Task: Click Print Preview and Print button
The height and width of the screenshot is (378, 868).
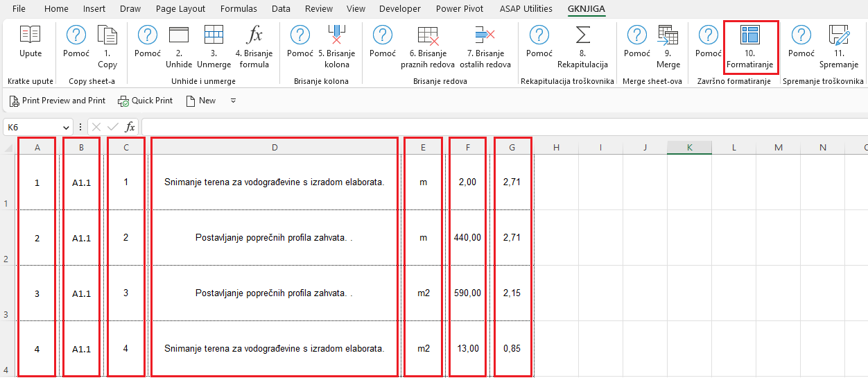Action: pos(58,101)
